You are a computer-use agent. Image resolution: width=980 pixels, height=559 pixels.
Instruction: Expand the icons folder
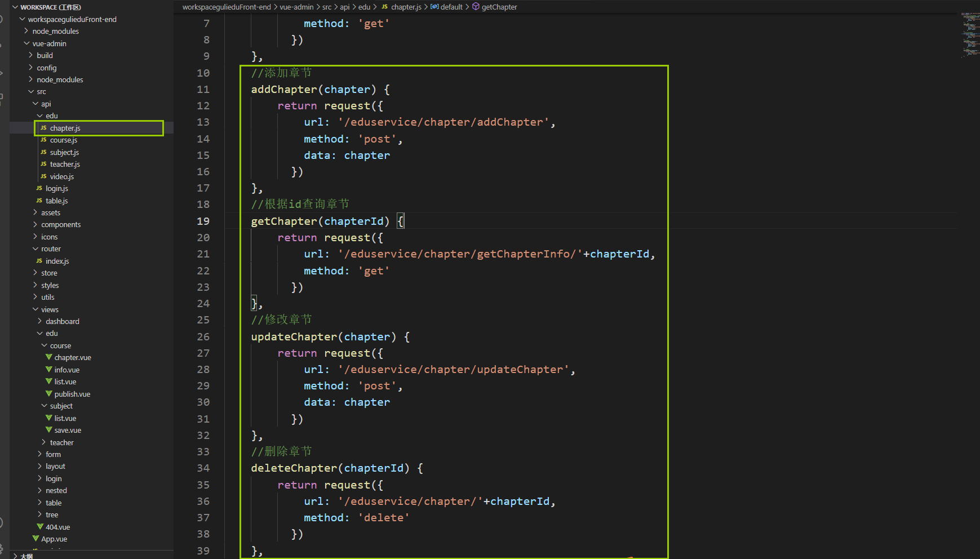(36, 237)
